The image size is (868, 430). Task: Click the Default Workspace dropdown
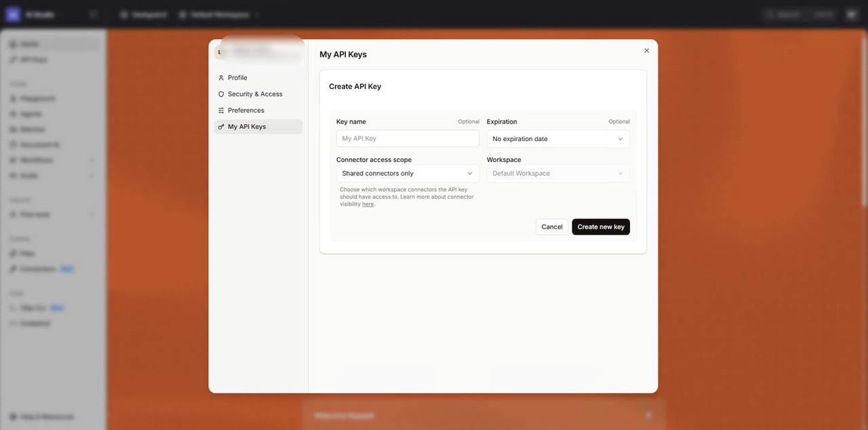pyautogui.click(x=558, y=174)
